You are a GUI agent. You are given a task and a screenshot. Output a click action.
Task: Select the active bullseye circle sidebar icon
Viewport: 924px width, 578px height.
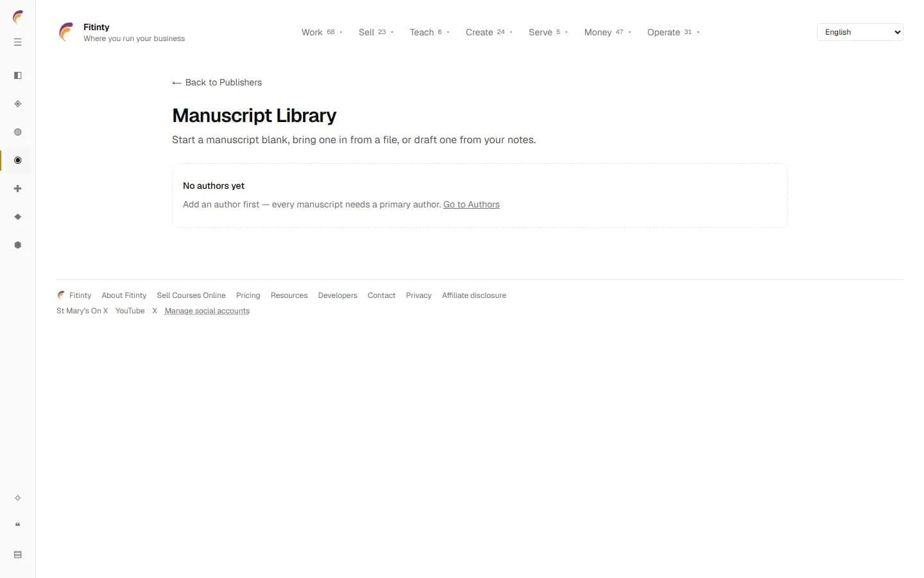tap(18, 161)
